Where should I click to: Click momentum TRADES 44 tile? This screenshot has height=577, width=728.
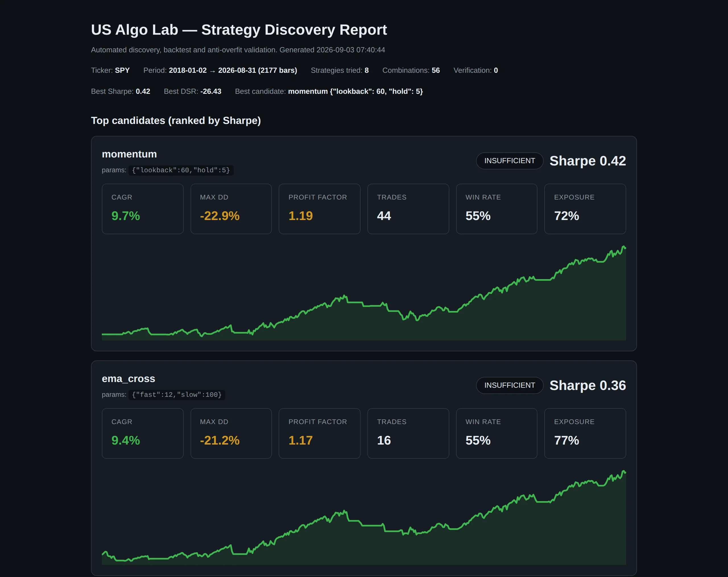click(408, 209)
